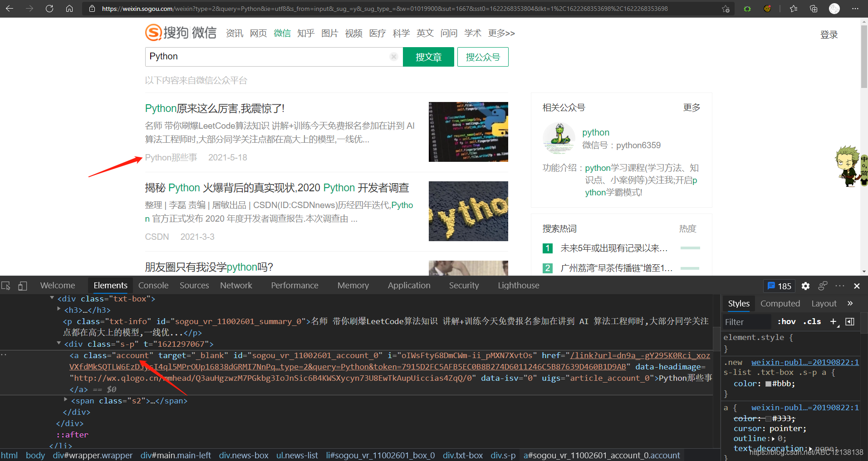This screenshot has height=461, width=868.
Task: Show more Styles pane tabs
Action: pyautogui.click(x=850, y=303)
